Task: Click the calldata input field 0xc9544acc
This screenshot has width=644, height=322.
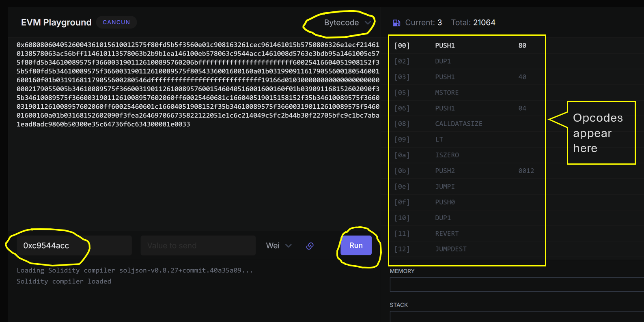Action: point(74,245)
